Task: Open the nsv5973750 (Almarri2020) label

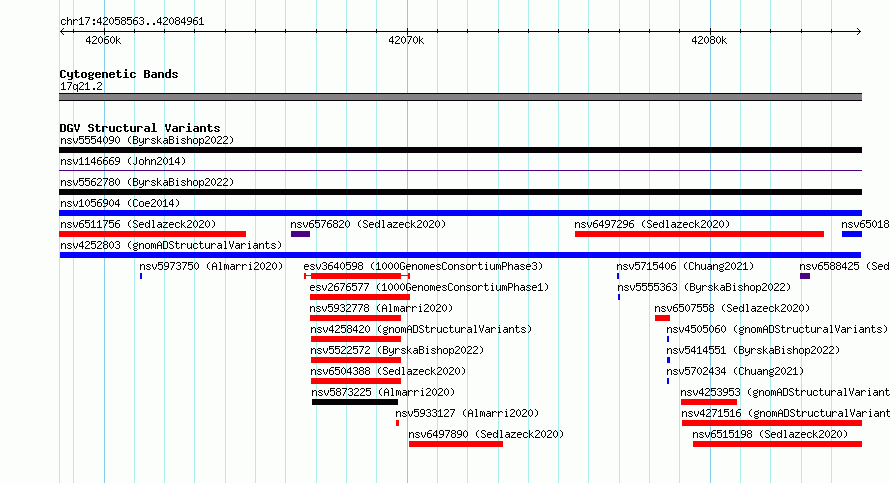Action: coord(211,266)
